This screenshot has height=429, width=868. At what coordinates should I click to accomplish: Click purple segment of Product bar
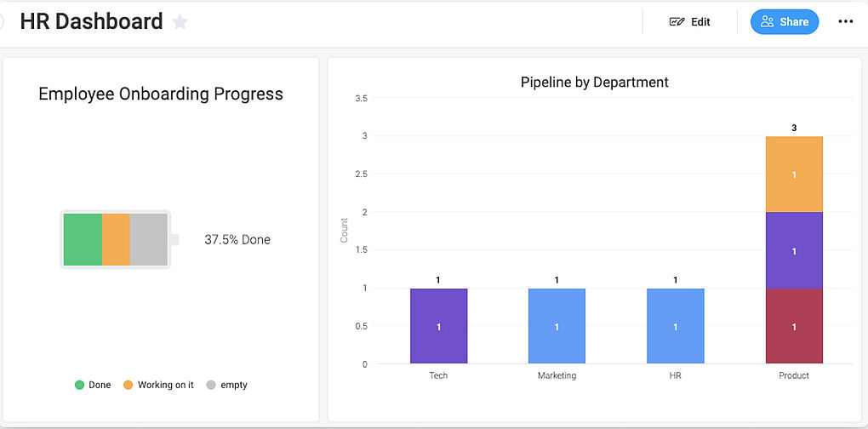click(x=794, y=250)
